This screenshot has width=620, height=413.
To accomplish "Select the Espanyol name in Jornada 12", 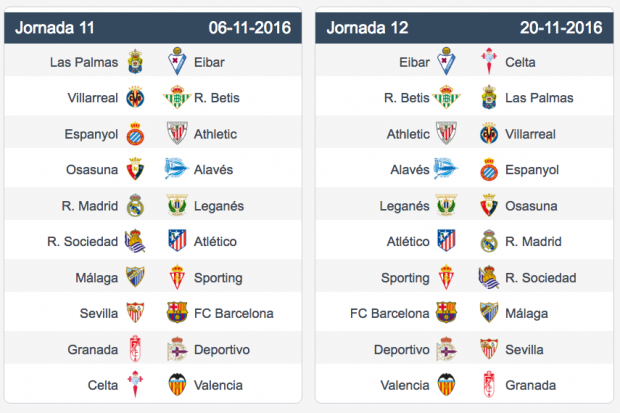I will pos(532,170).
